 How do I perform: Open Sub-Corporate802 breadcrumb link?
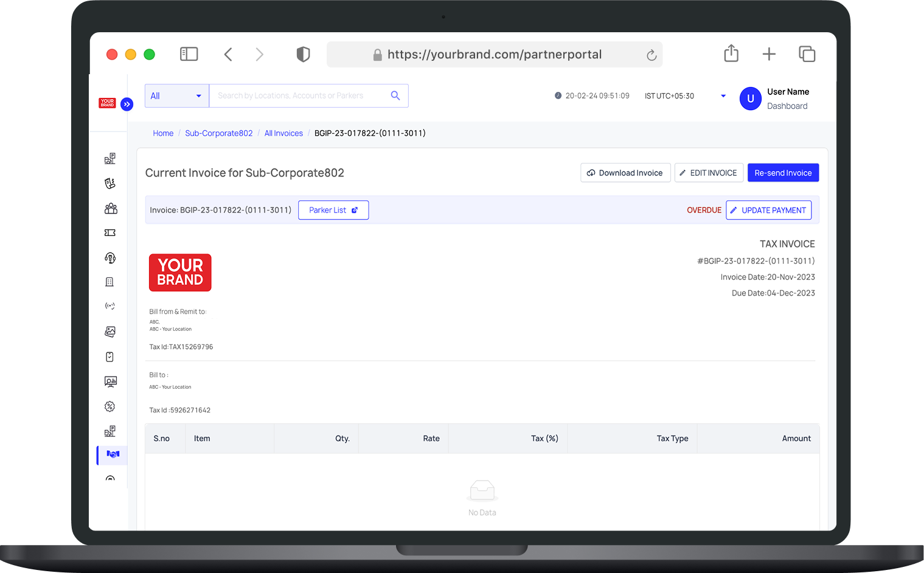pyautogui.click(x=219, y=133)
